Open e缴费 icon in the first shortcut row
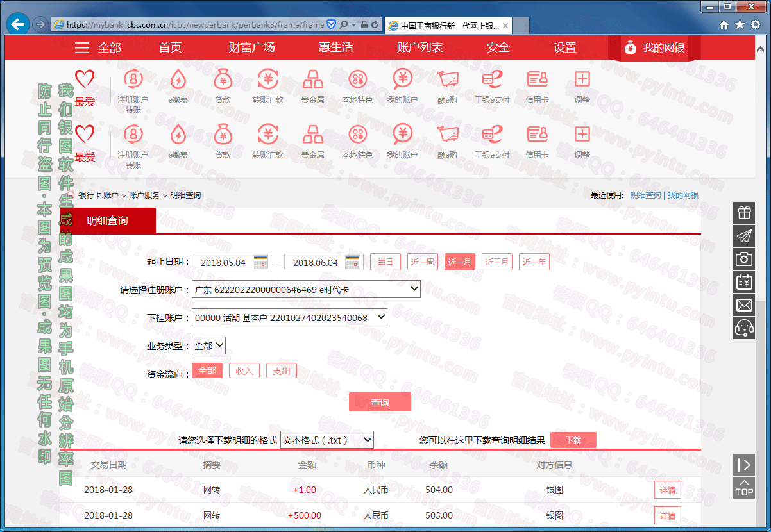Image resolution: width=771 pixels, height=532 pixels. tap(178, 79)
